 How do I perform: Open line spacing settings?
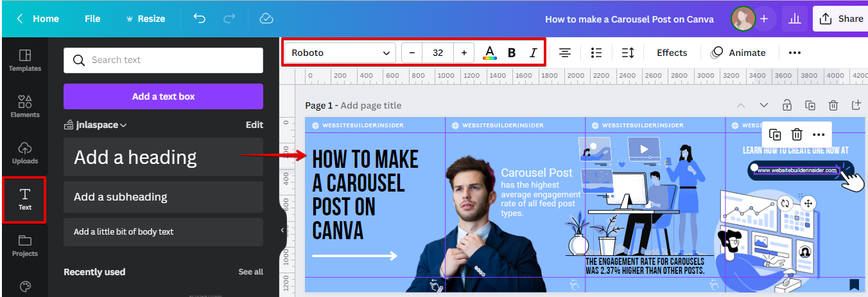point(628,53)
